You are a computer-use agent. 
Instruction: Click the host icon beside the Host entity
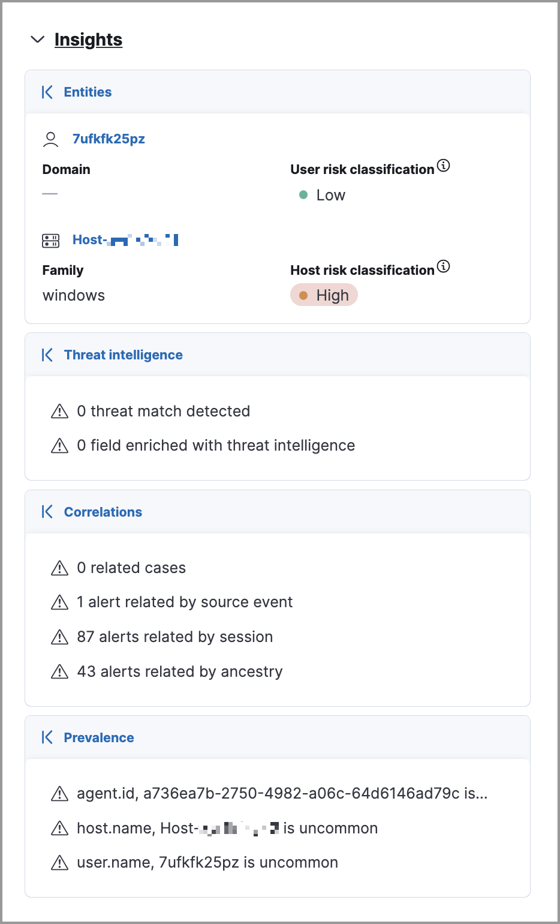click(51, 239)
